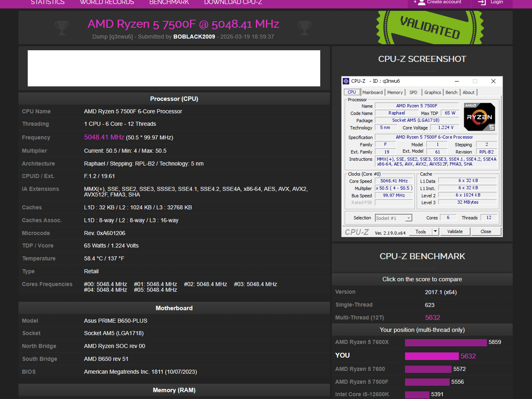Image resolution: width=532 pixels, height=399 pixels.
Task: Close CPU-Z window with X icon
Action: [493, 81]
